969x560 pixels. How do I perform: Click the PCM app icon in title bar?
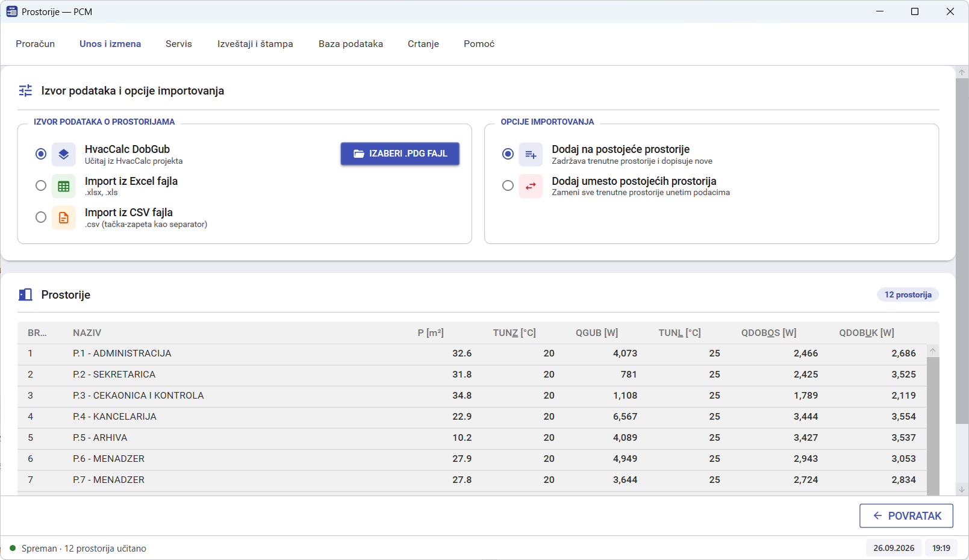pyautogui.click(x=12, y=11)
